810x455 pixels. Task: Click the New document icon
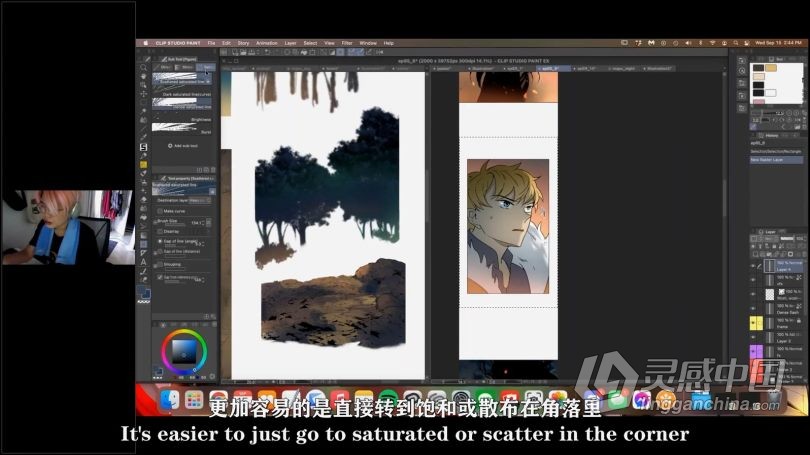coord(235,52)
